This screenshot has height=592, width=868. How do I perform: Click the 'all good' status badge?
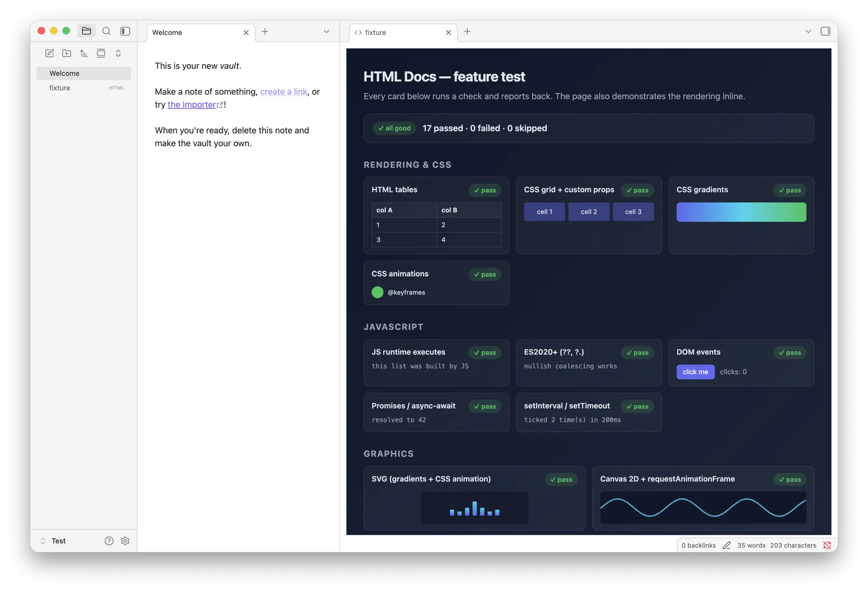[394, 128]
